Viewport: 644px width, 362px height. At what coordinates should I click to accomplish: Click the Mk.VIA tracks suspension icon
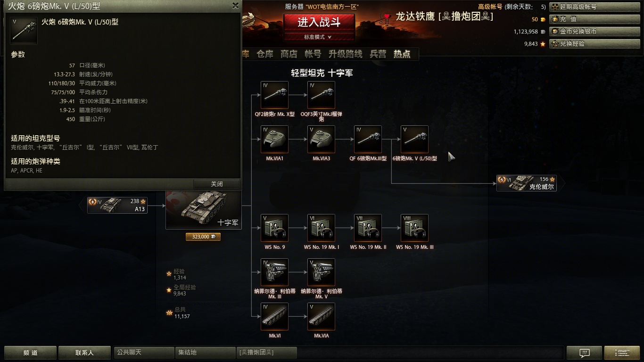pyautogui.click(x=321, y=316)
